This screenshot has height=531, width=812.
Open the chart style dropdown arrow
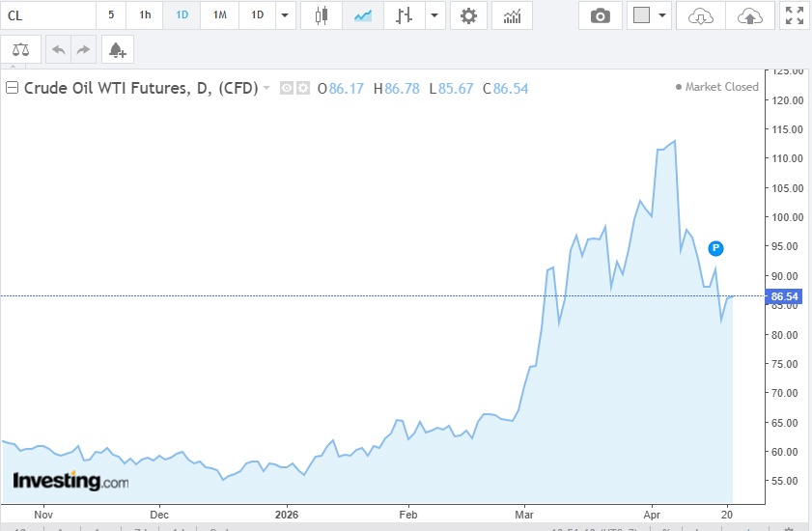click(x=435, y=15)
